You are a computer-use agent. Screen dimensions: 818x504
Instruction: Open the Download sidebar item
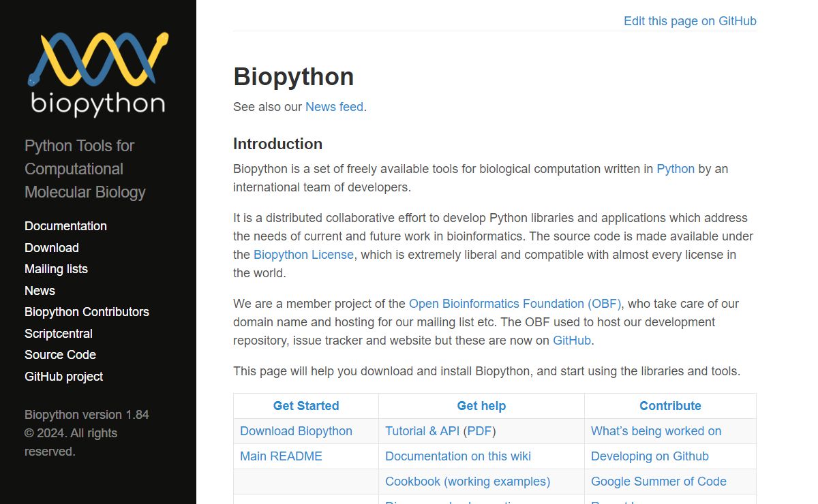click(x=52, y=248)
